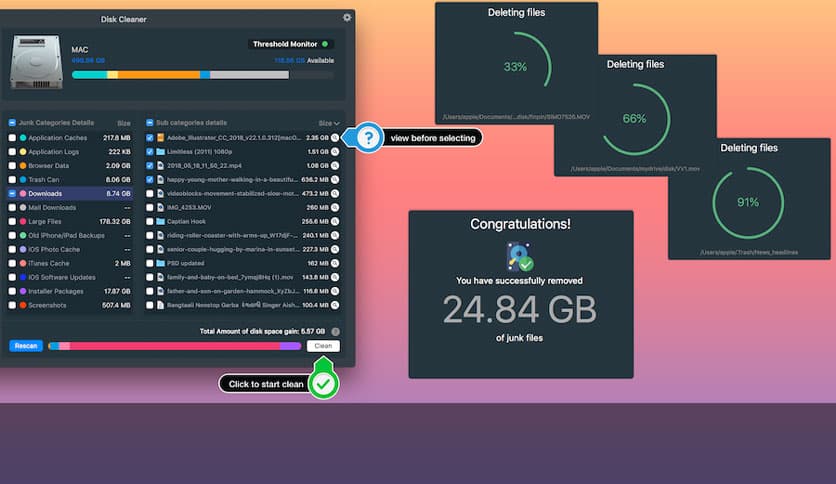Click Size column header in Junk Categories
This screenshot has width=836, height=484.
click(x=124, y=123)
